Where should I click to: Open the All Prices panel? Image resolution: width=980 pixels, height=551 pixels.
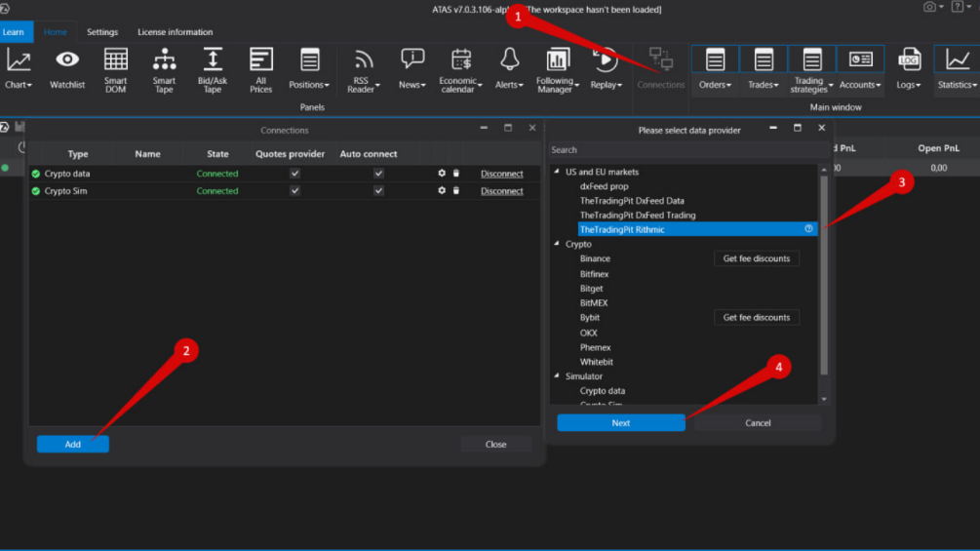pyautogui.click(x=260, y=59)
